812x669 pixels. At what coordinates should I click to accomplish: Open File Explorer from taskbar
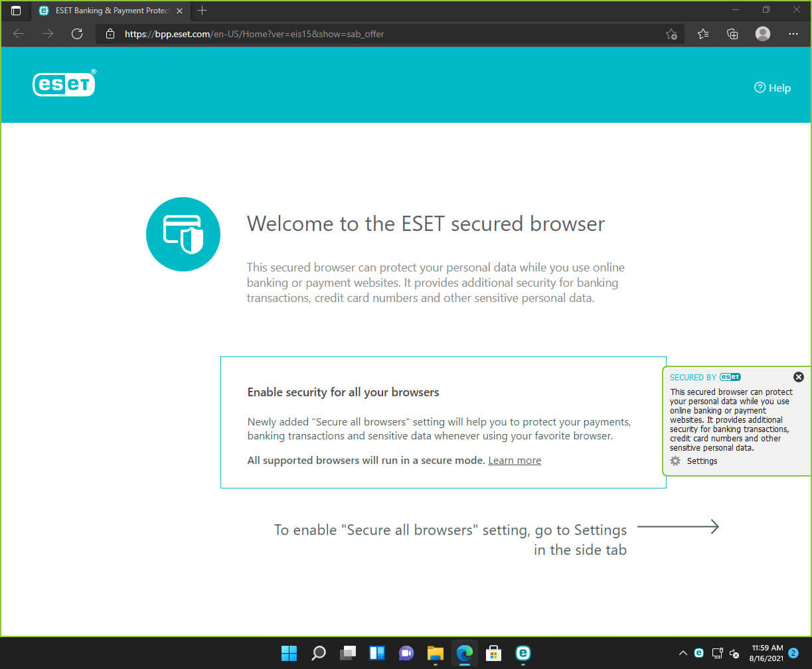[x=436, y=653]
